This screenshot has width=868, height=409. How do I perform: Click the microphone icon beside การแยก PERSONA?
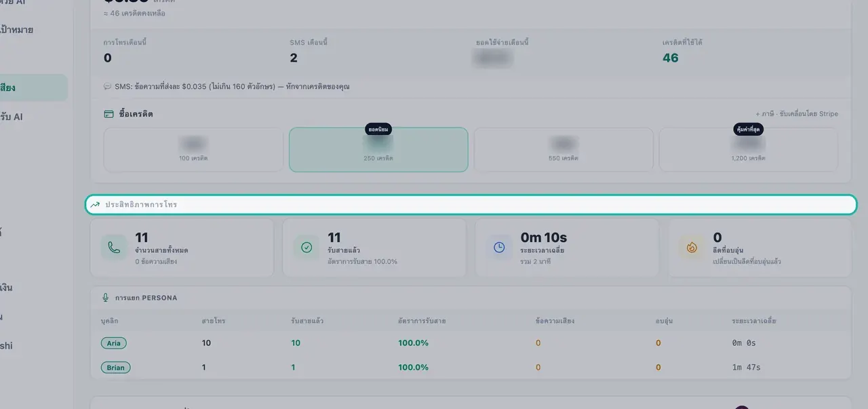pos(105,298)
